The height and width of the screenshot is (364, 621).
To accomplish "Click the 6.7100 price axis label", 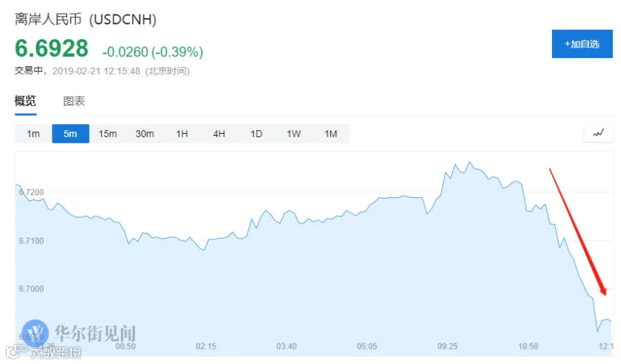I will (31, 241).
